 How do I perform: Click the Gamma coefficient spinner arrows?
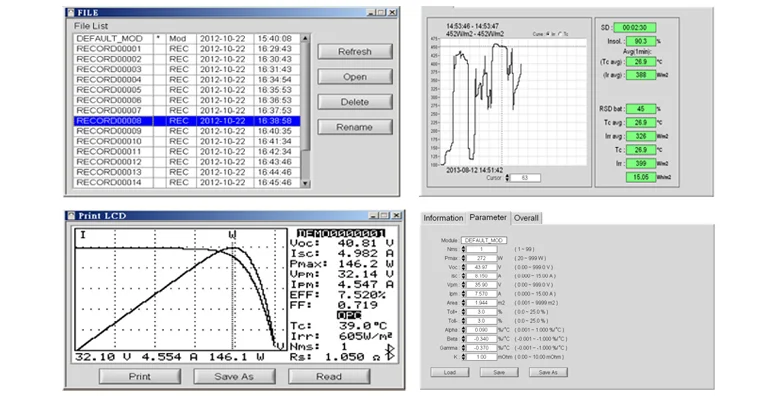tap(463, 348)
